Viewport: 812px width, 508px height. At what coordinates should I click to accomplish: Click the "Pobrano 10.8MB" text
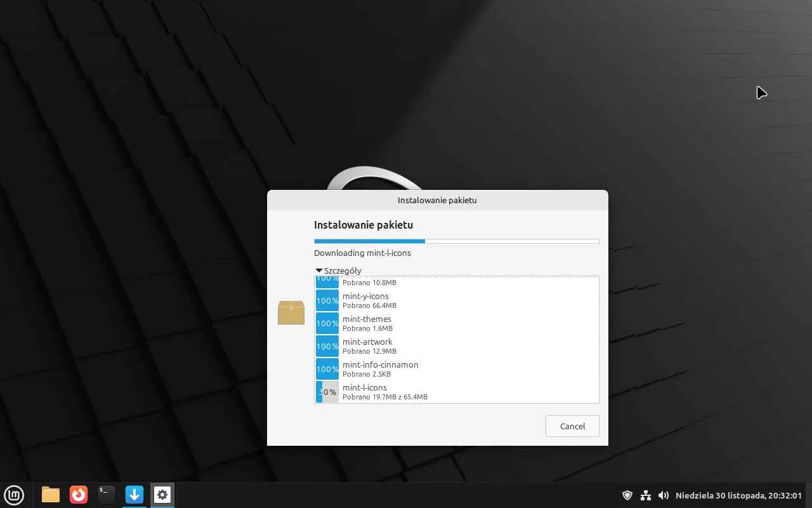coord(369,283)
